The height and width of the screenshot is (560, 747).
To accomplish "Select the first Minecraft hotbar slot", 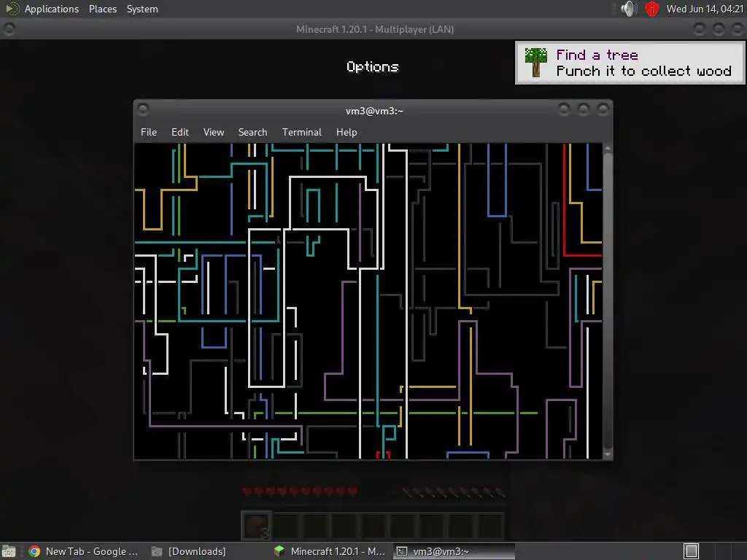I will (257, 526).
